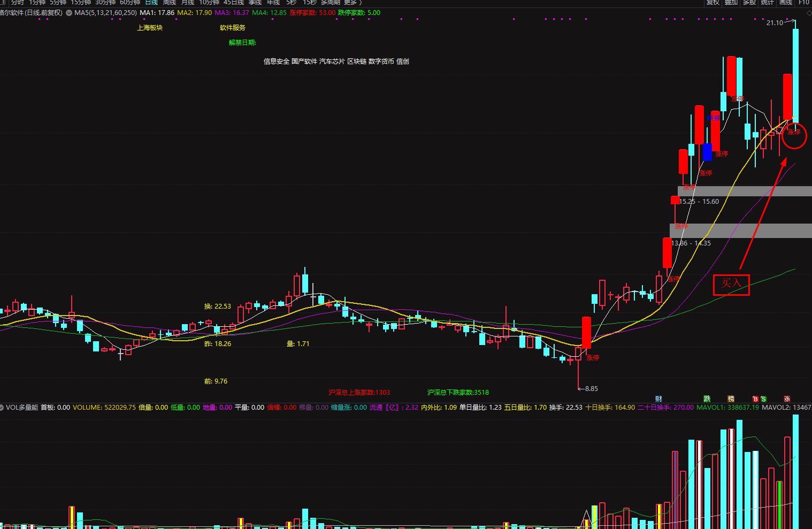Click the red B buy marker

(x=755, y=399)
